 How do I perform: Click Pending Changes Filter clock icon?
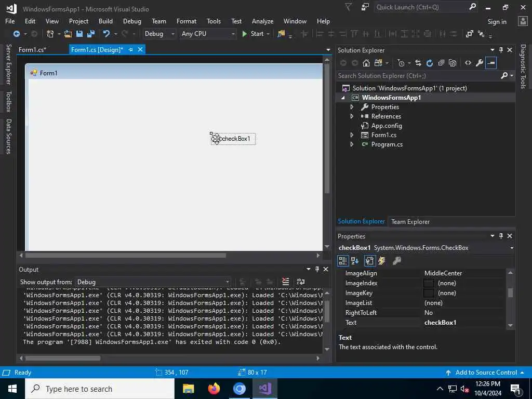click(x=401, y=63)
